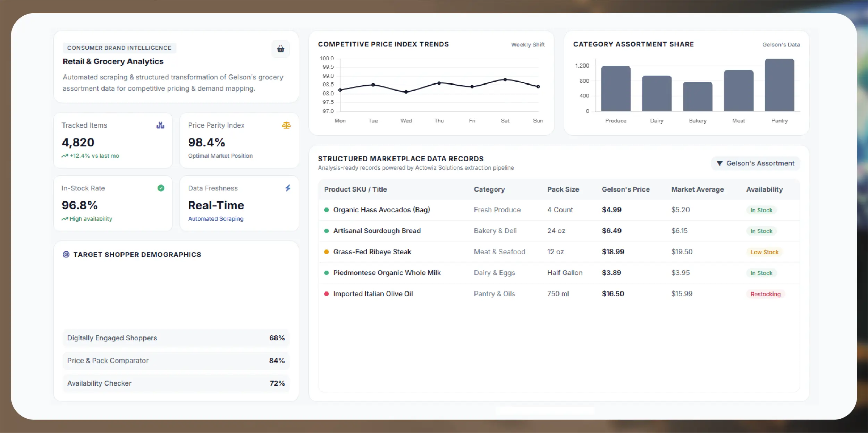The image size is (868, 433).
Task: Click the In Stock badge for Piedmontese Whole Milk
Action: click(x=761, y=273)
